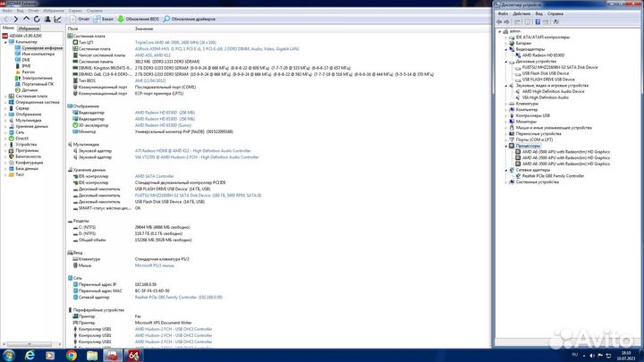The width and height of the screenshot is (644, 362).
Task: Select AMD Radeon HD 6530D in Device Manager
Action: pos(543,55)
